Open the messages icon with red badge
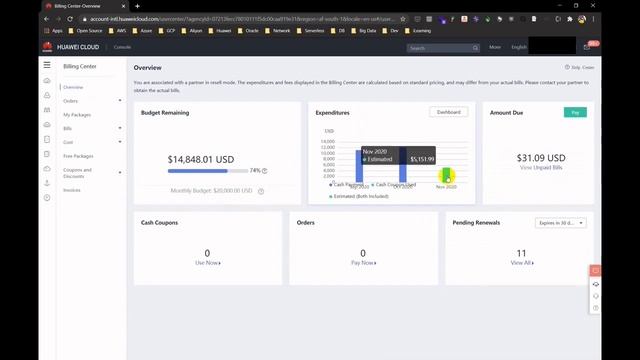Screen dimensions: 640x360 [x=587, y=47]
